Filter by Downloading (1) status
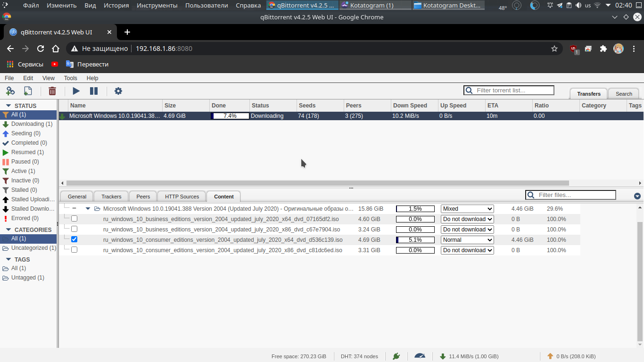This screenshot has height=362, width=644. [x=28, y=124]
